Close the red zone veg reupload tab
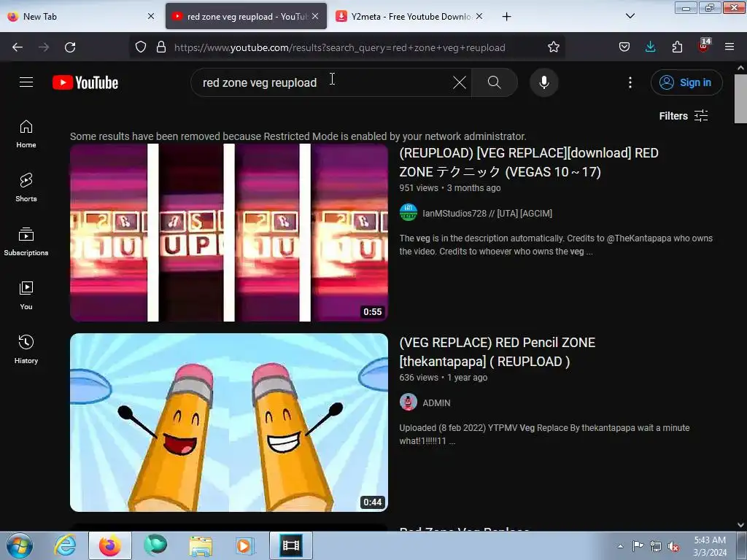Viewport: 747px width, 560px height. [x=315, y=16]
